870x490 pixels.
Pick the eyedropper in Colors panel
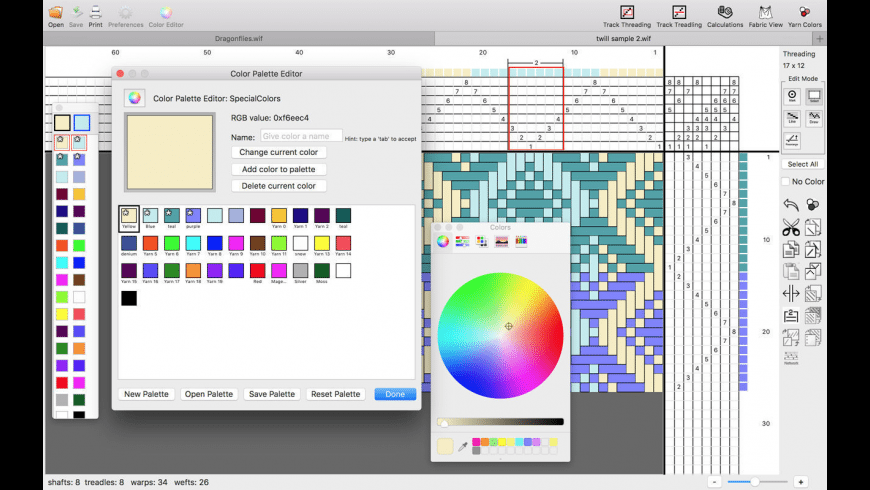click(x=462, y=447)
